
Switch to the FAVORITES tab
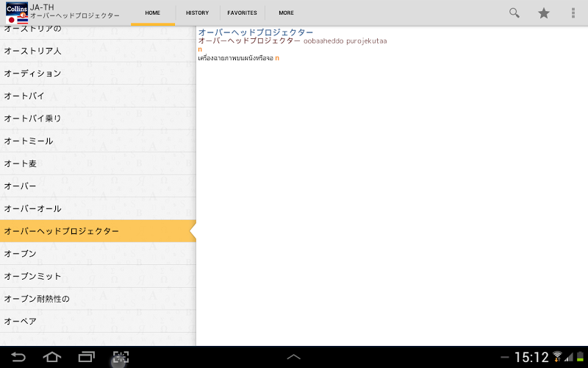242,13
